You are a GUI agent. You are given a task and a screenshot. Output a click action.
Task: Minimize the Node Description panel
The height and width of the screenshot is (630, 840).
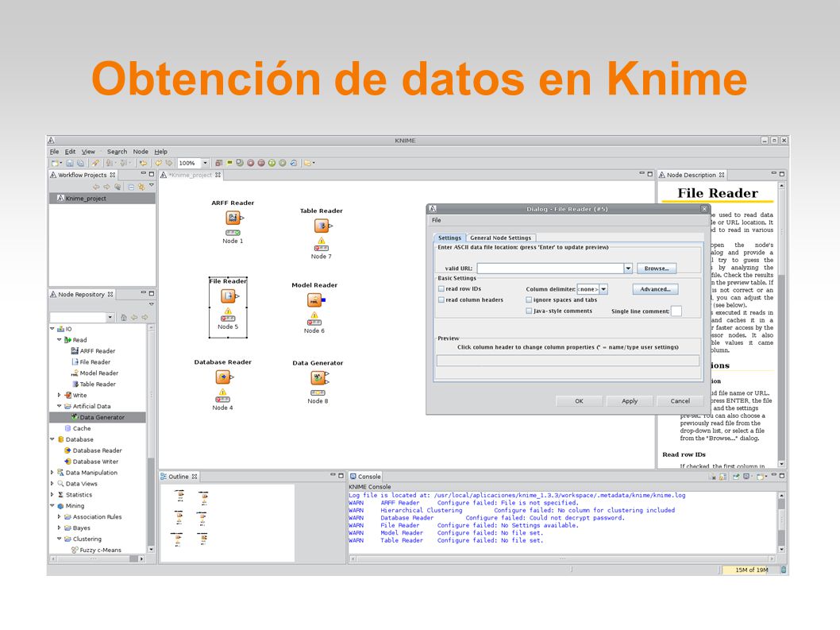773,174
